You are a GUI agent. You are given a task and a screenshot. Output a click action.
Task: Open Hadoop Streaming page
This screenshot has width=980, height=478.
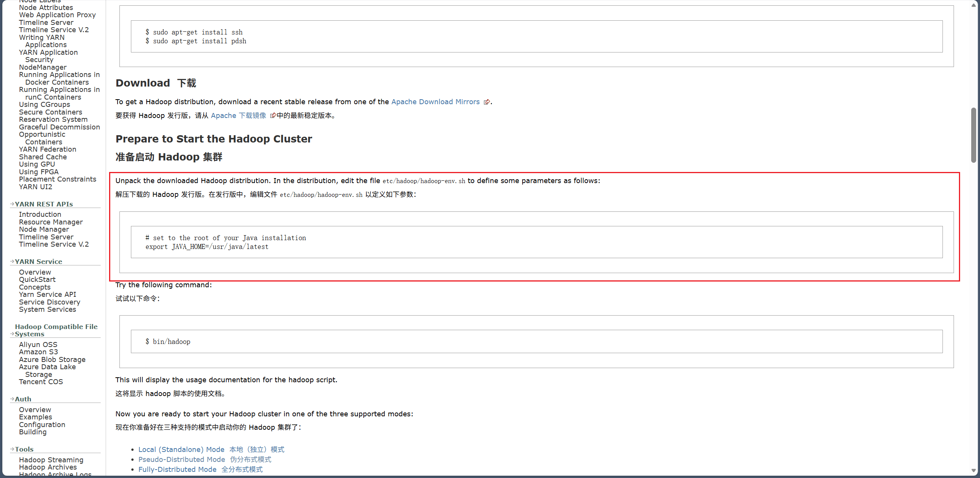51,460
